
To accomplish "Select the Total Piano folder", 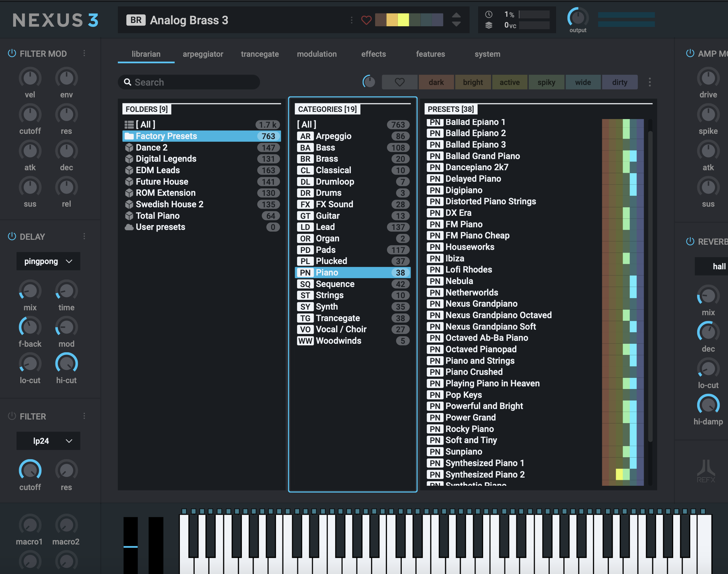I will tap(202, 216).
